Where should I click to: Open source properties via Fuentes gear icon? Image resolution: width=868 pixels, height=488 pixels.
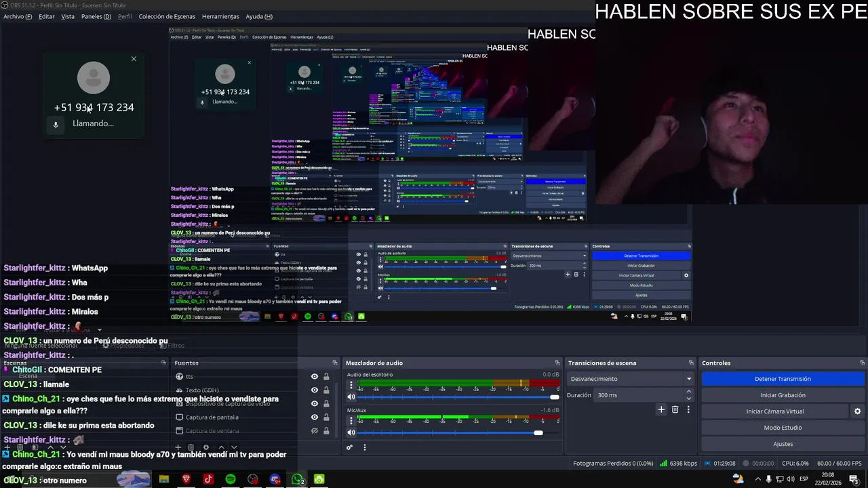206,447
